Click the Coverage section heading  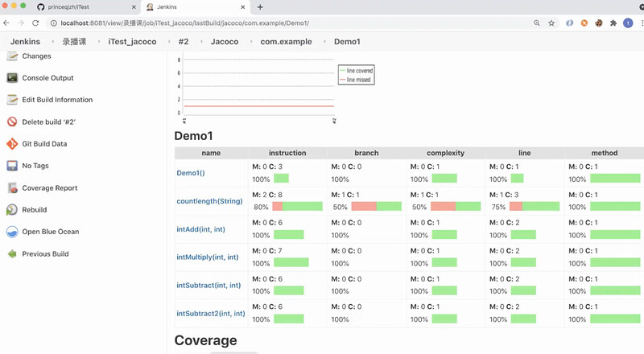(206, 340)
